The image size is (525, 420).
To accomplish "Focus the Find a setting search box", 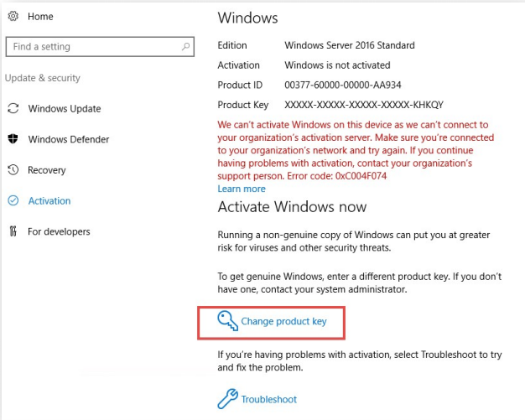I will click(100, 46).
